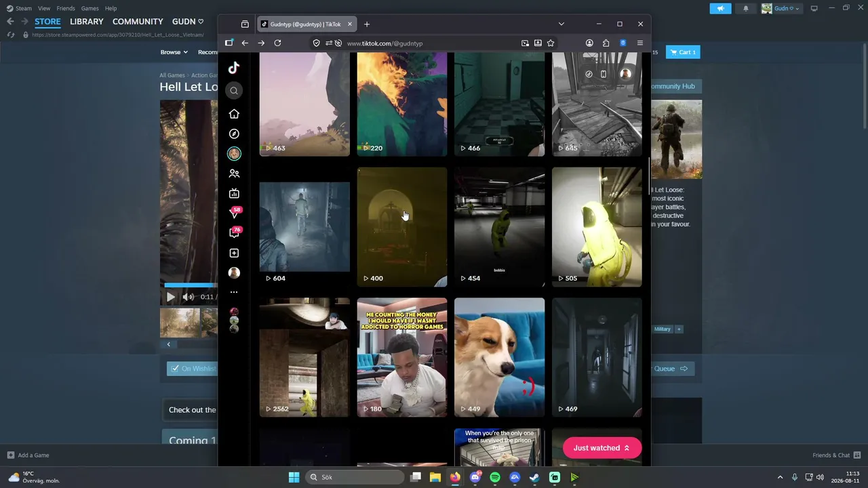Open the View menu in Steam
Viewport: 868px width, 488px height.
pyautogui.click(x=44, y=8)
